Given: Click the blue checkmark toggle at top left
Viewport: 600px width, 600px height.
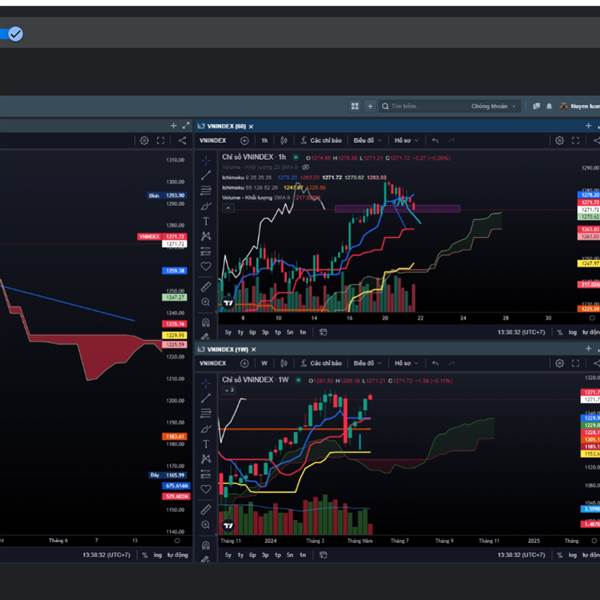Looking at the screenshot, I should click(x=15, y=34).
